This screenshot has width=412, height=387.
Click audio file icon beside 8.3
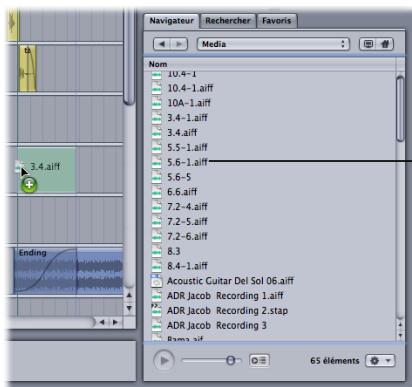coord(156,251)
